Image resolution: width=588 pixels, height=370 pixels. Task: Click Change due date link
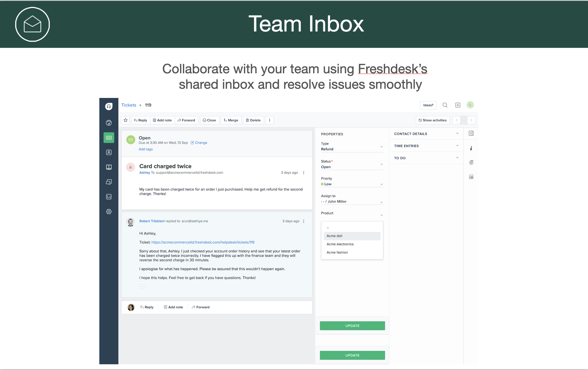(x=199, y=143)
